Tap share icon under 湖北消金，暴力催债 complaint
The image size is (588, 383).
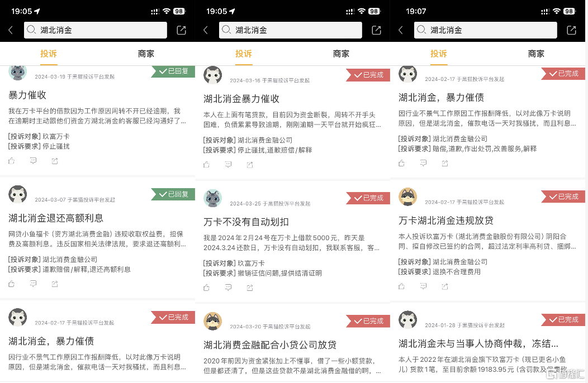pos(445,163)
